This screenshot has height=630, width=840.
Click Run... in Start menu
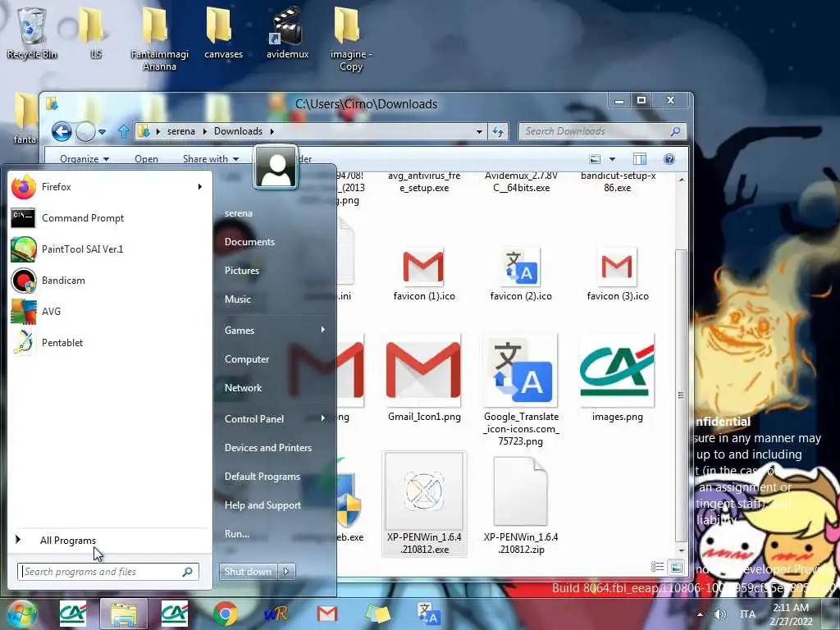click(x=237, y=534)
